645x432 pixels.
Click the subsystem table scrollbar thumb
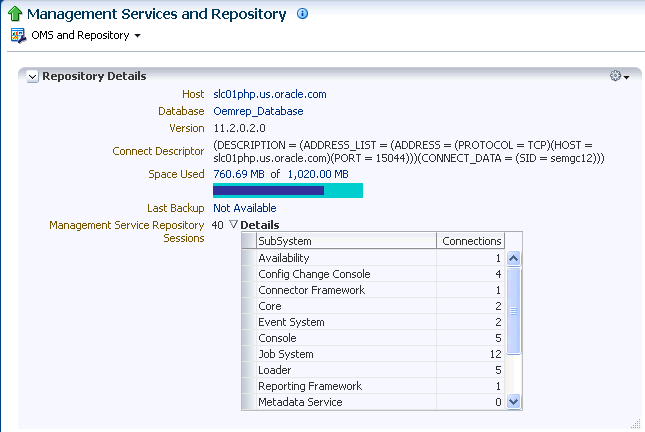tap(513, 311)
